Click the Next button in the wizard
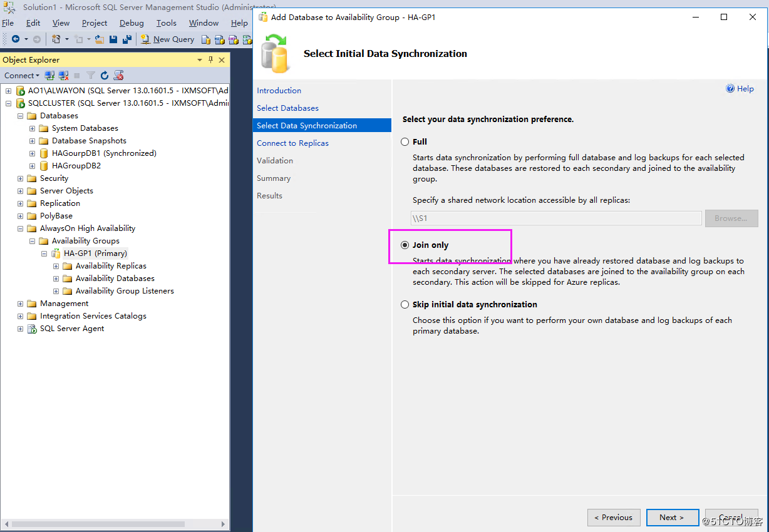 coord(672,518)
